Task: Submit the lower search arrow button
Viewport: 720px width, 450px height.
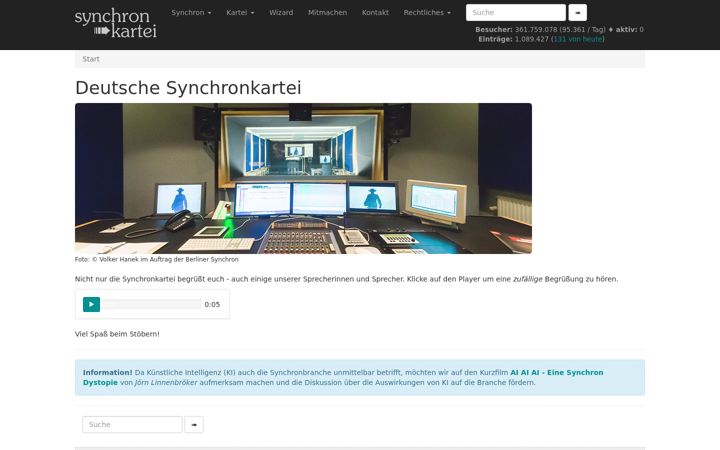Action: click(x=194, y=424)
